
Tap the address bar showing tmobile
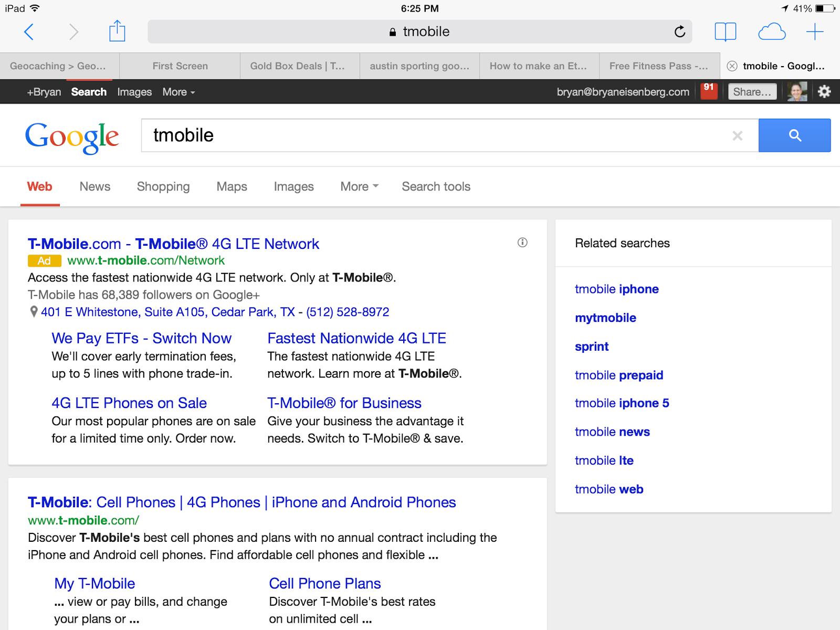(x=419, y=32)
